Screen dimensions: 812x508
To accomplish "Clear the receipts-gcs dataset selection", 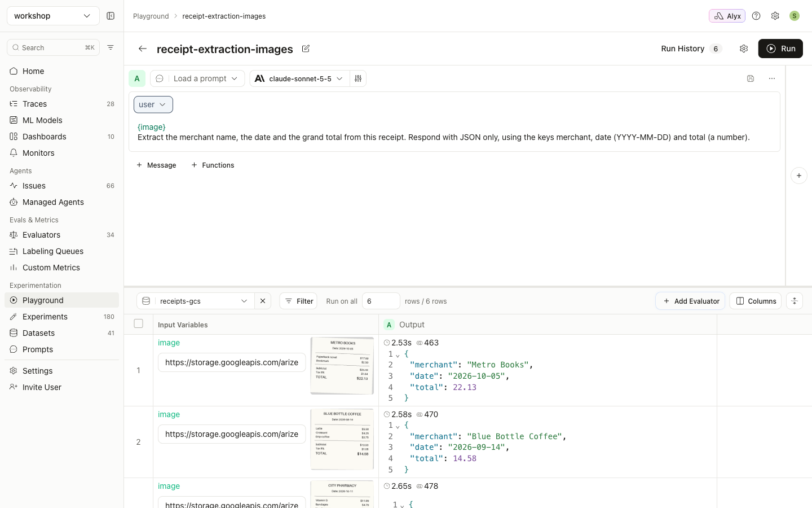I will (x=263, y=301).
